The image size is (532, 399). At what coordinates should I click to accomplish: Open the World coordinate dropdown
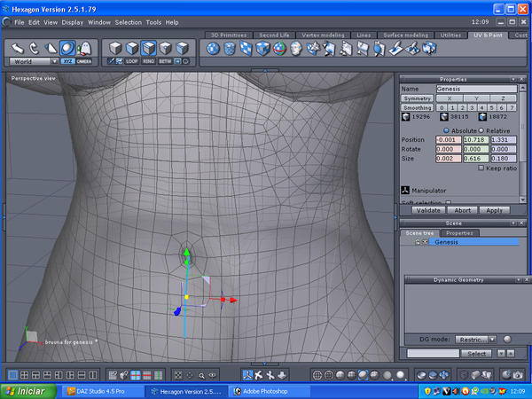tap(34, 62)
